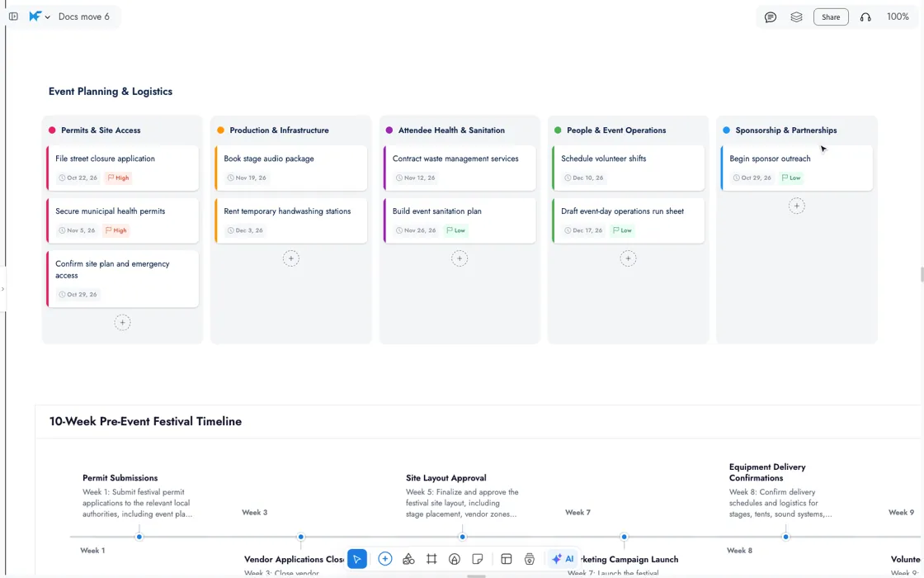The image size is (924, 578).
Task: Click the Dec 10, 26 due date chip
Action: coord(583,178)
